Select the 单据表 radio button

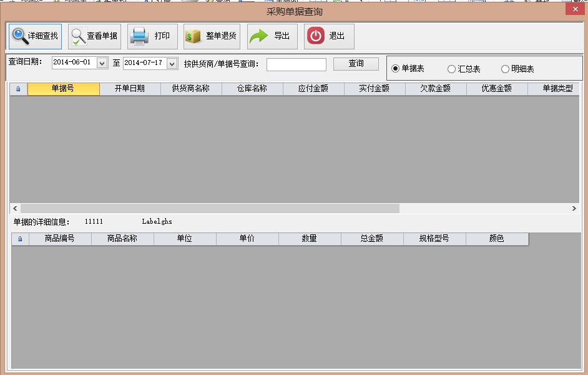click(395, 69)
